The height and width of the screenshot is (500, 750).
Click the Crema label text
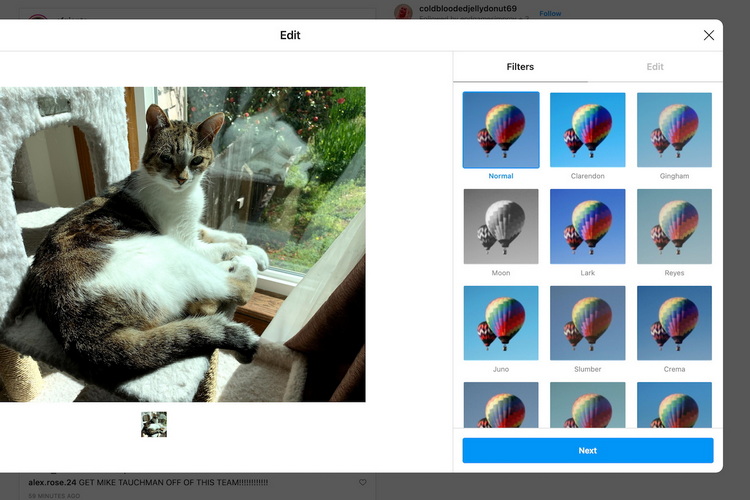674,369
